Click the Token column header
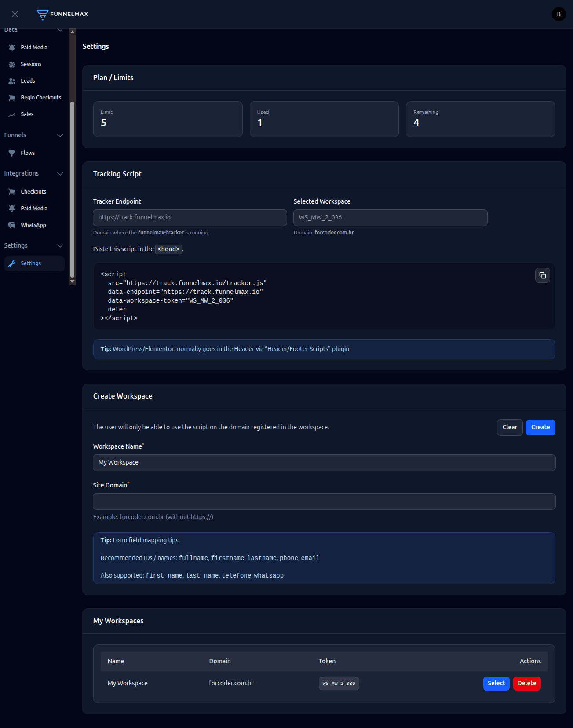This screenshot has width=573, height=728. tap(327, 662)
